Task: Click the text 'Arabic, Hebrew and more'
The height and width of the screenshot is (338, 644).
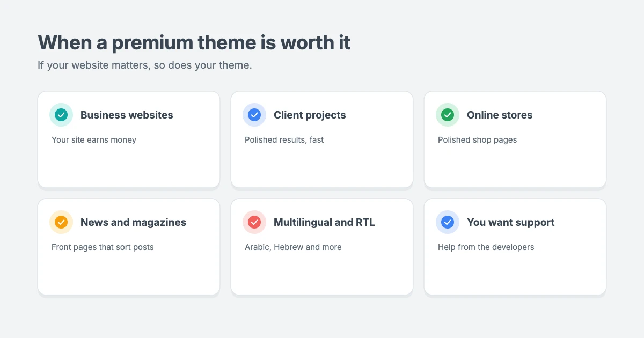Action: (x=293, y=247)
